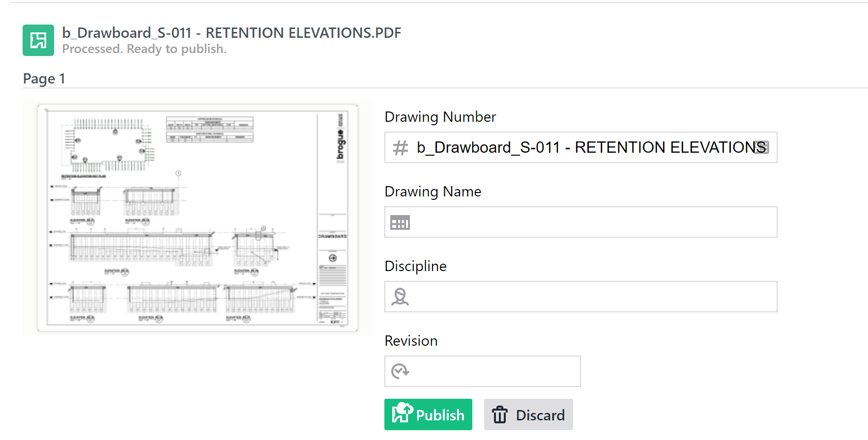
Task: Click the 'Processed. Ready to publish.' status text
Action: [x=144, y=49]
